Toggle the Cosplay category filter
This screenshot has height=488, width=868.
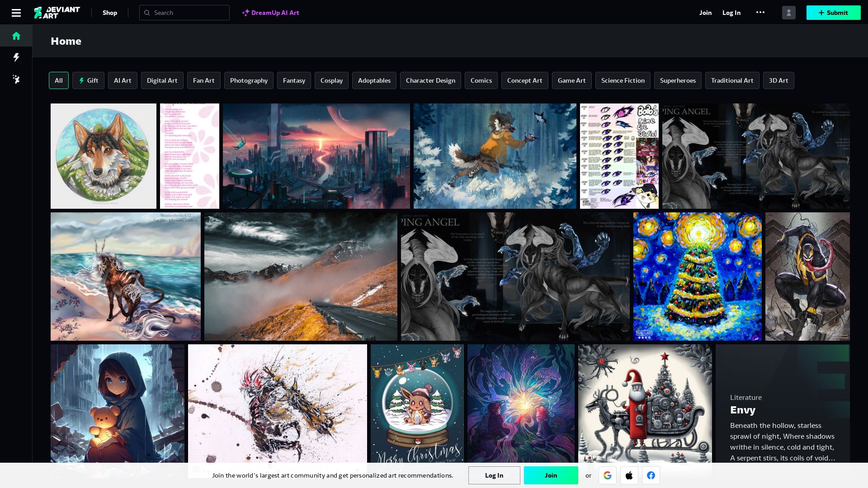point(331,80)
